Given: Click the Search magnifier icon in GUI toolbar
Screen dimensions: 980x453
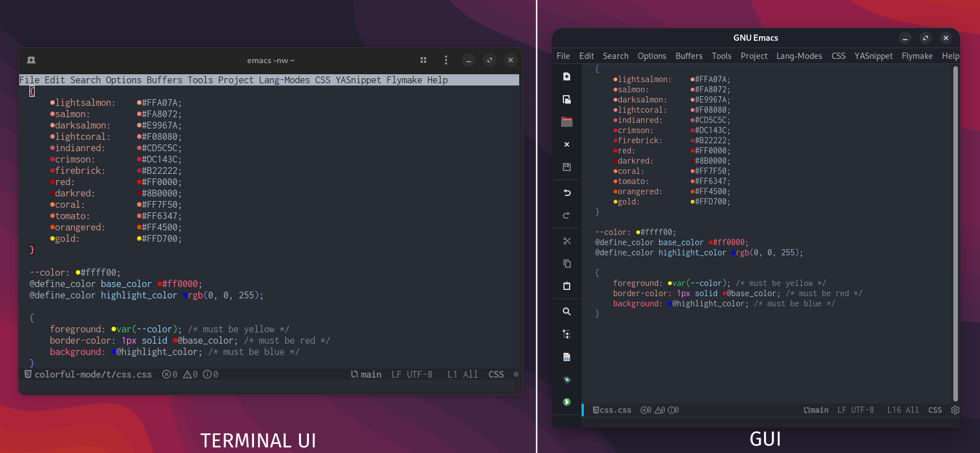Looking at the screenshot, I should pyautogui.click(x=567, y=311).
